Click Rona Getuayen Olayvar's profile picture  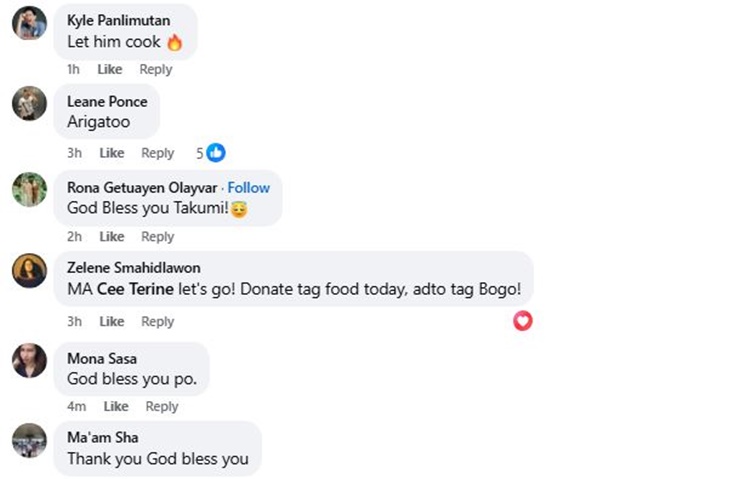[x=29, y=189]
